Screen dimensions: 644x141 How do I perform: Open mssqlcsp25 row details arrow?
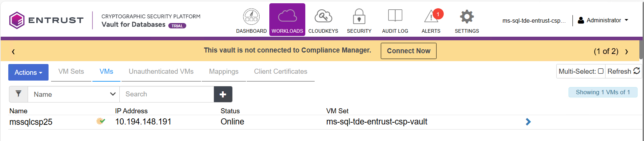[528, 122]
